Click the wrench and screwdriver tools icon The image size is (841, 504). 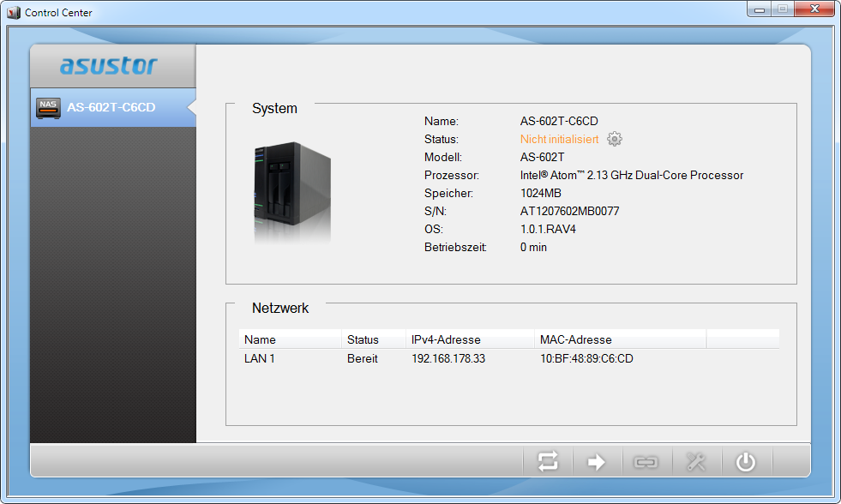point(696,462)
